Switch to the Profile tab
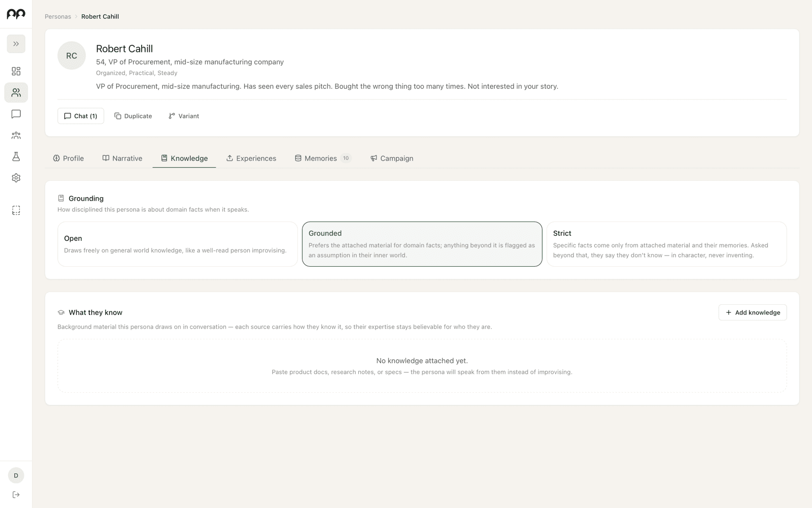The height and width of the screenshot is (508, 812). (69, 158)
